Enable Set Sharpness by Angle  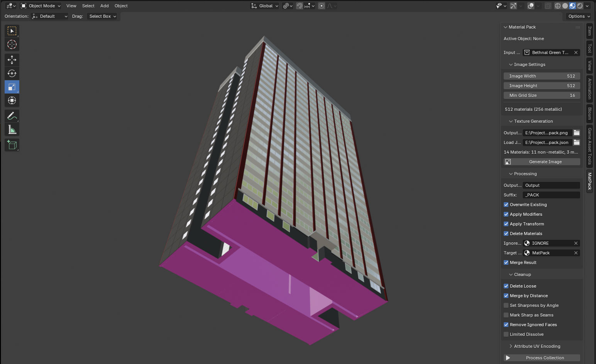(x=506, y=305)
